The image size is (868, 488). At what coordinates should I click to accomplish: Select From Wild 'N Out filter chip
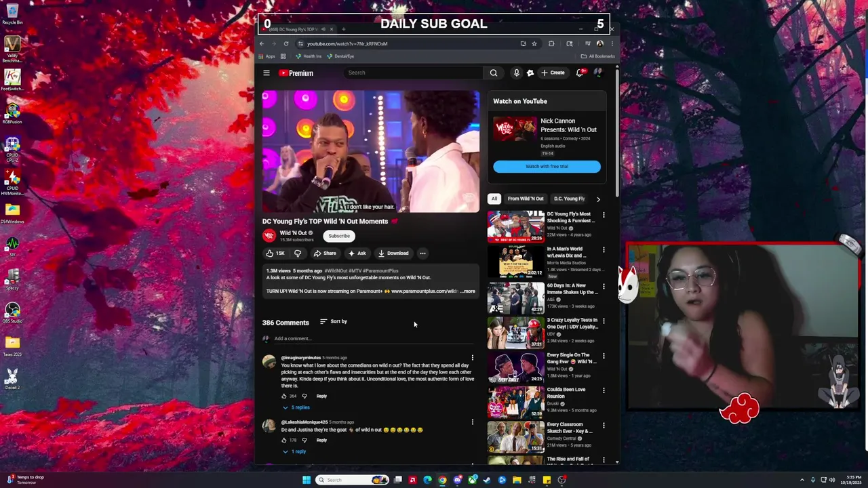pos(526,199)
